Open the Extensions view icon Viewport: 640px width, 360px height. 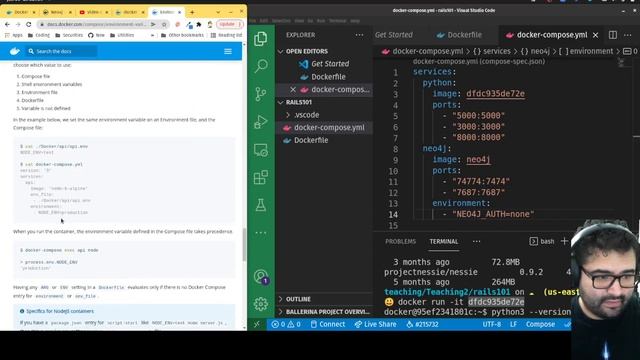pos(261,178)
